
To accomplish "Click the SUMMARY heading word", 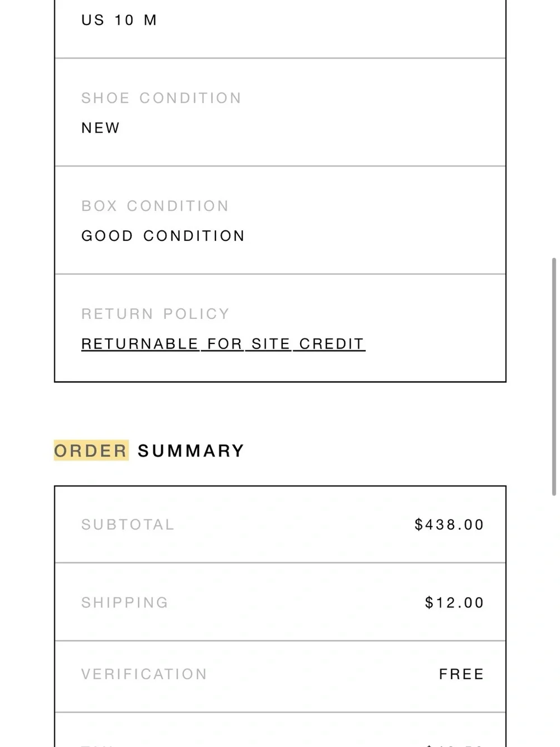I will (191, 451).
